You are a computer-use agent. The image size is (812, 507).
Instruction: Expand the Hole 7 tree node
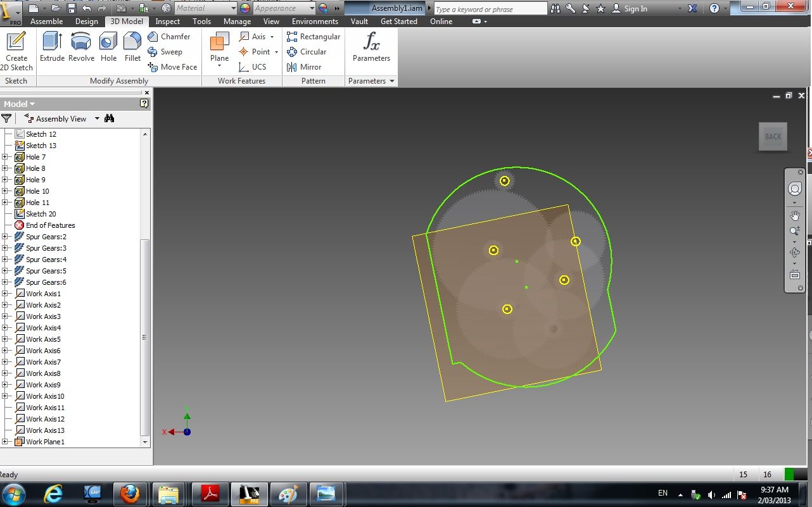(x=5, y=157)
